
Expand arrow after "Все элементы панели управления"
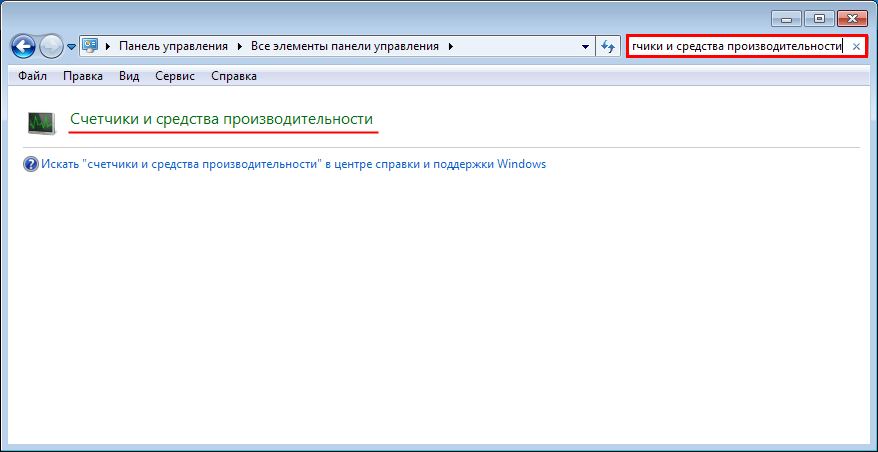tap(450, 46)
